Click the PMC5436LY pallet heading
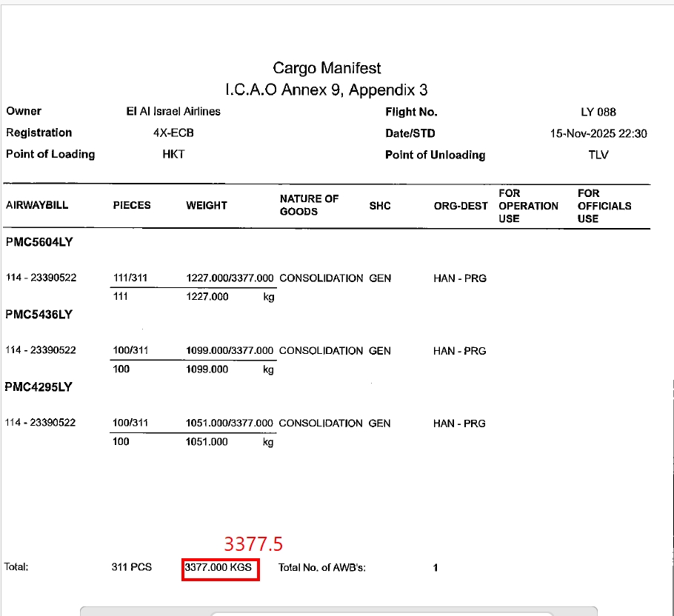Screen dimensions: 674x616 39,315
